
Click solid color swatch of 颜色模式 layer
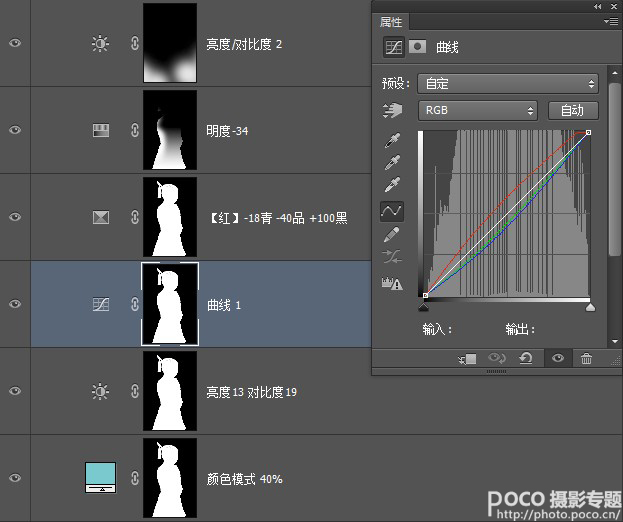pyautogui.click(x=101, y=478)
